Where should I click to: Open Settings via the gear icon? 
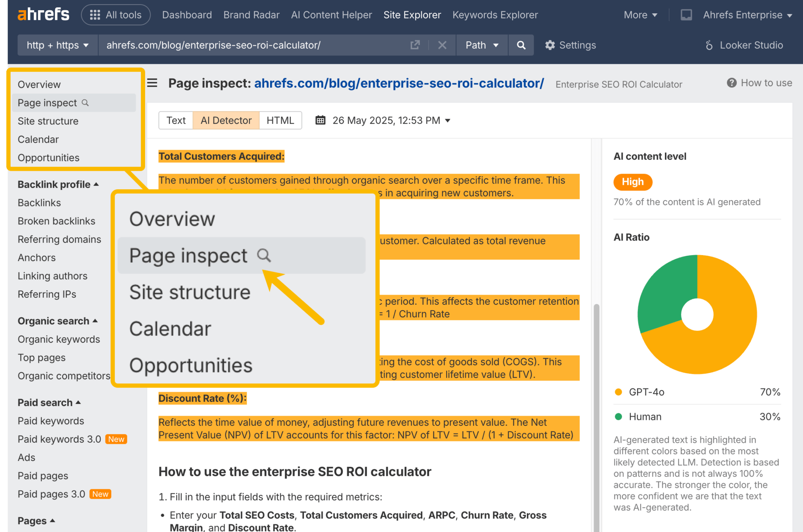[550, 45]
